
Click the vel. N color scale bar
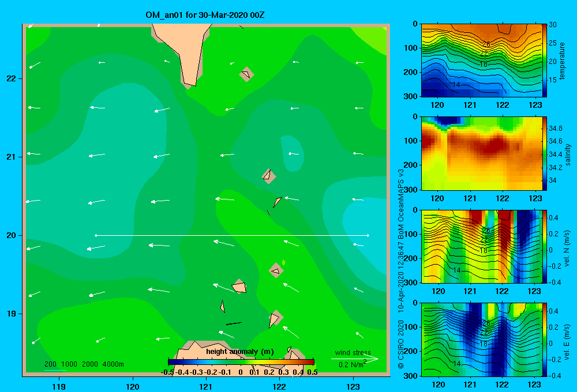545,246
